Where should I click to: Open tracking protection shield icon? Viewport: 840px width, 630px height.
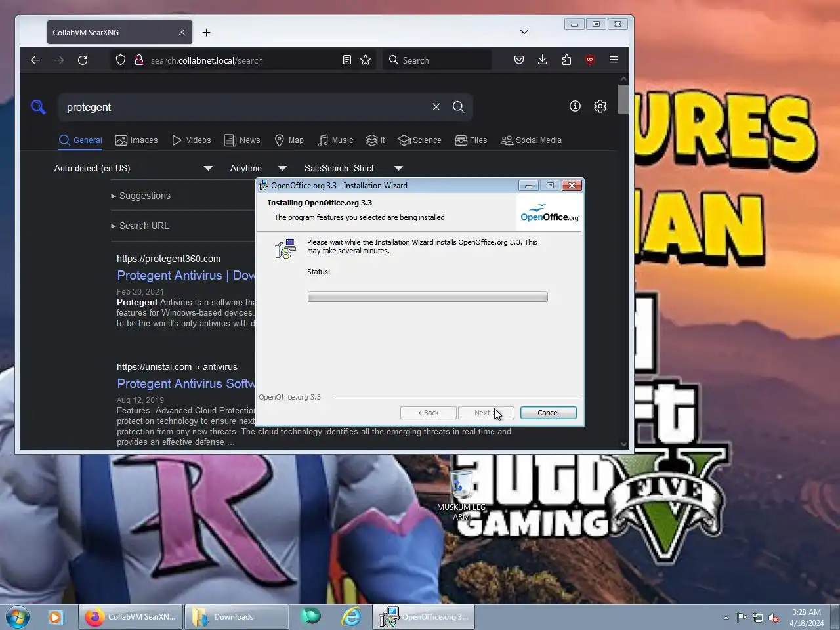(121, 60)
